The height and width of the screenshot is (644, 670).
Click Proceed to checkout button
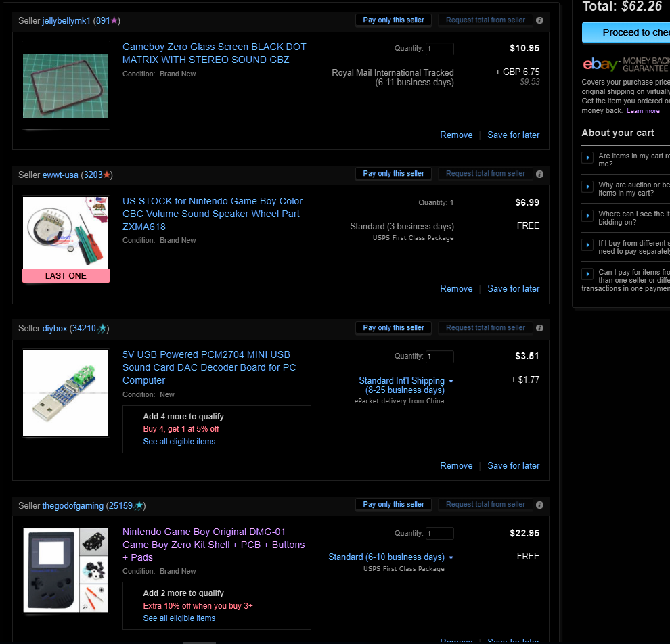click(x=626, y=32)
